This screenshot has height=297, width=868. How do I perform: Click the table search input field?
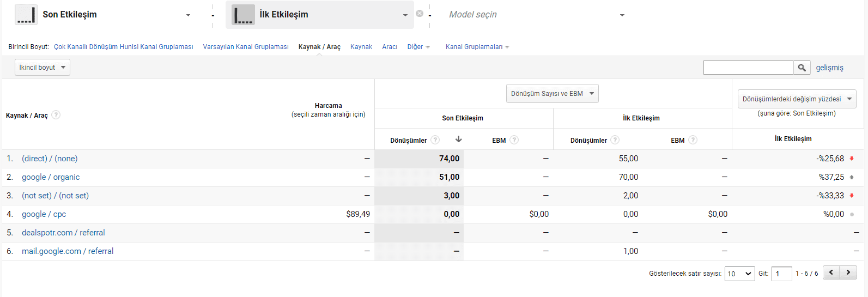[748, 68]
